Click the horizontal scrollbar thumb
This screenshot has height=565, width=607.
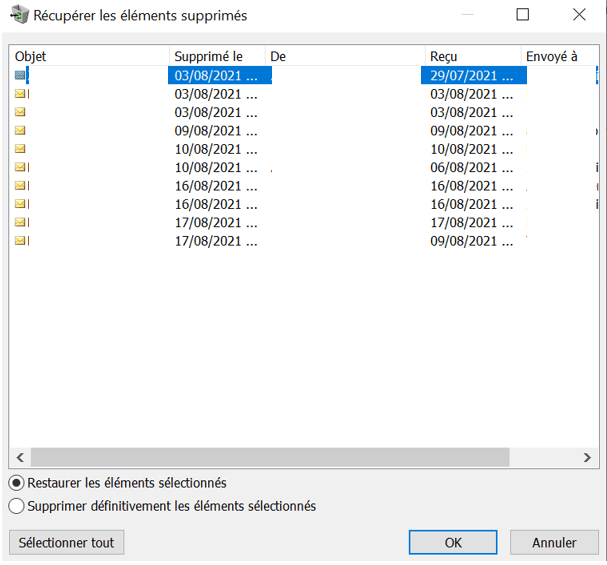(x=270, y=457)
